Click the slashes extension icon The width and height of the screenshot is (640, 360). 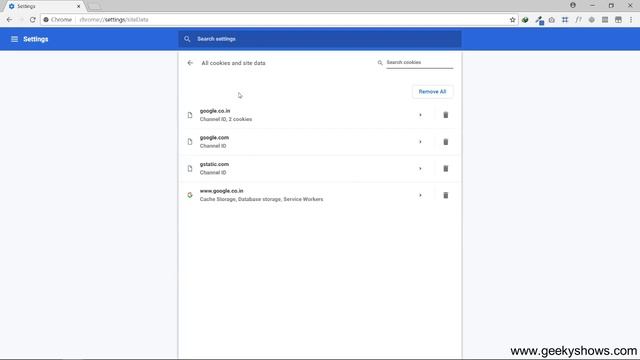coord(578,20)
